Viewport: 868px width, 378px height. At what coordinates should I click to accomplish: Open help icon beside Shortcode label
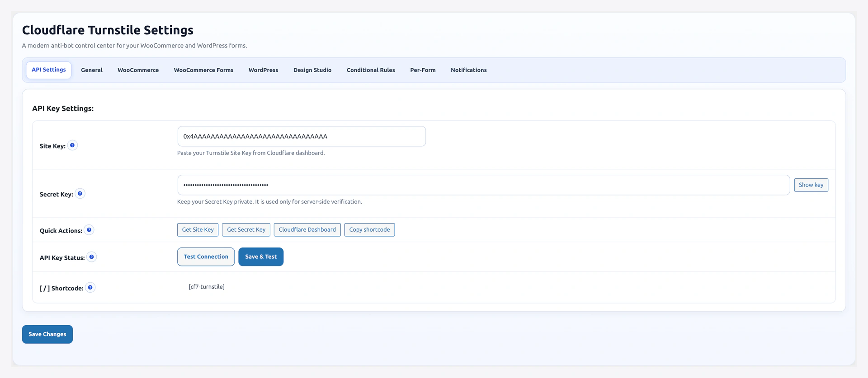pos(90,288)
